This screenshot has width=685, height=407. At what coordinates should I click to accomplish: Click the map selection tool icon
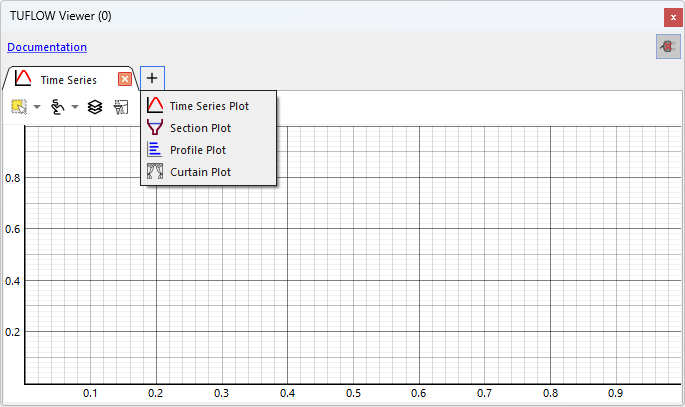point(19,106)
